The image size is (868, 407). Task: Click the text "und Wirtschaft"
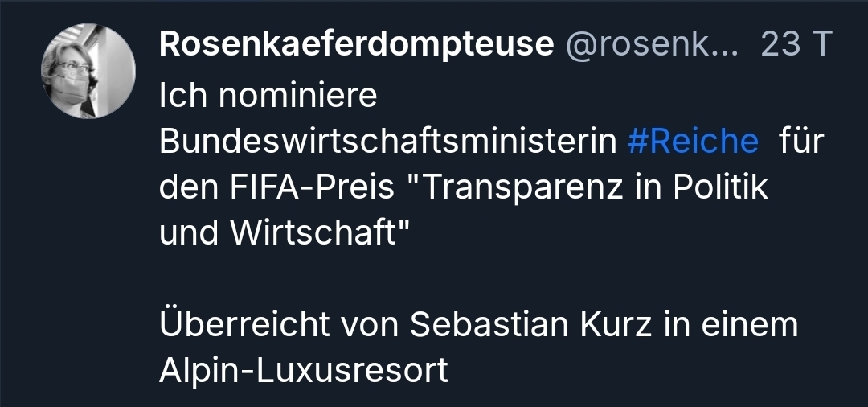pyautogui.click(x=285, y=233)
